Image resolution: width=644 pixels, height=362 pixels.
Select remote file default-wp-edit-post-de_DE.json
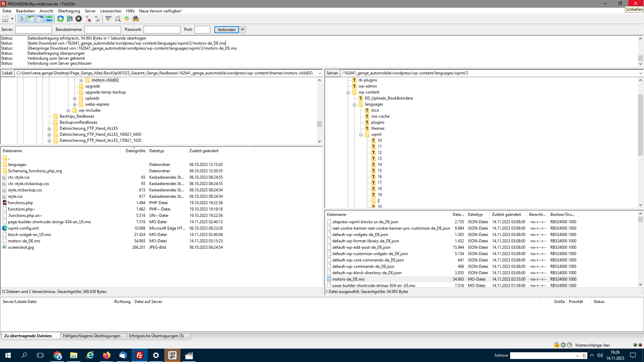tap(361, 247)
